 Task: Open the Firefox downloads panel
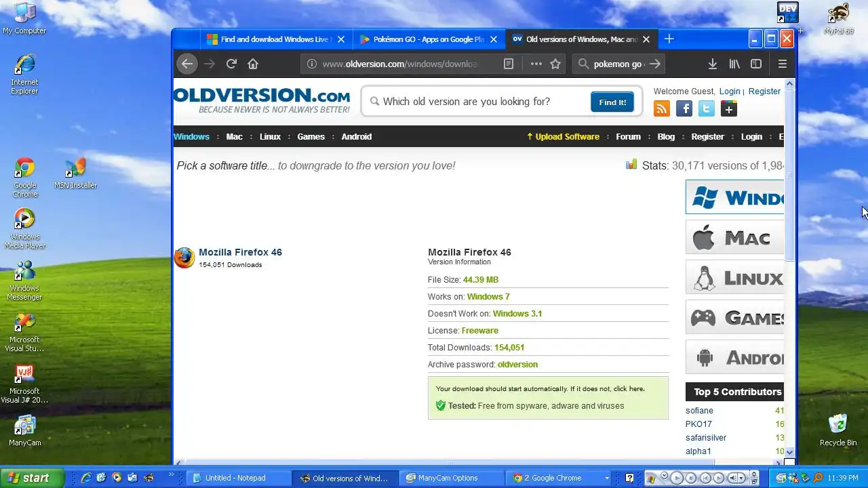(712, 64)
